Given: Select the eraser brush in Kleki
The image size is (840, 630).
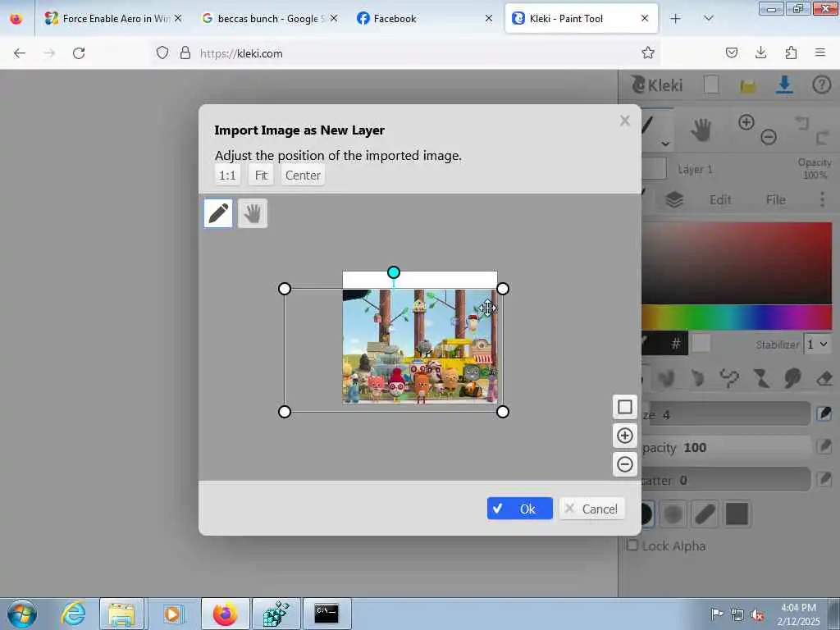Looking at the screenshot, I should (x=824, y=379).
